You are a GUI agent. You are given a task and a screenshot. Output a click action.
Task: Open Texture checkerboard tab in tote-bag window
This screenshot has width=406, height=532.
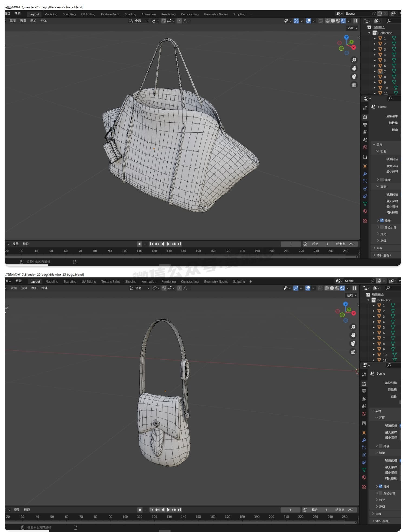pos(365,221)
